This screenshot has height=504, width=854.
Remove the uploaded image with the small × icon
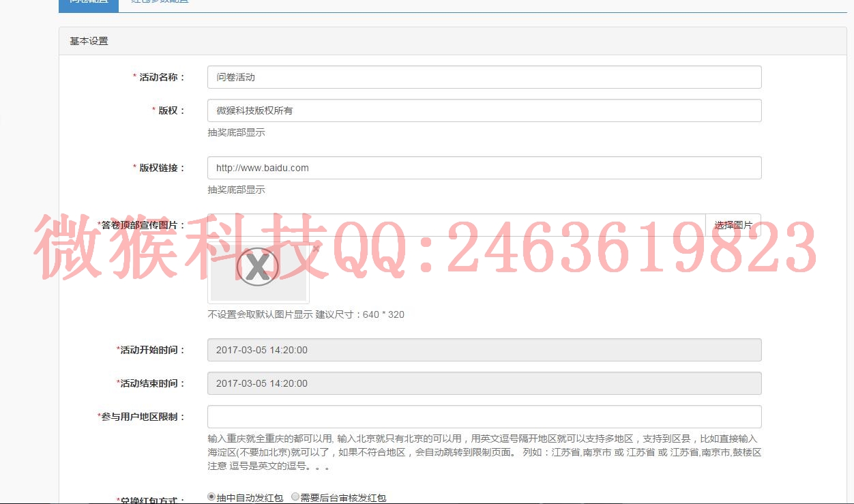tap(315, 250)
